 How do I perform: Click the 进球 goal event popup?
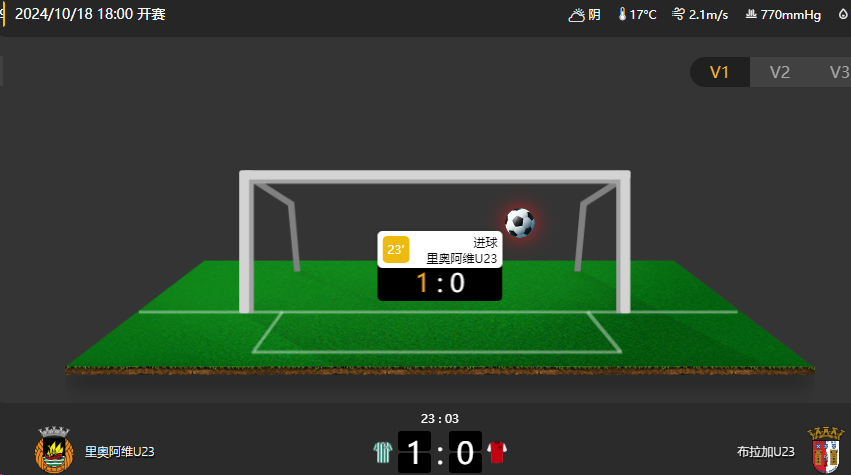coord(440,266)
